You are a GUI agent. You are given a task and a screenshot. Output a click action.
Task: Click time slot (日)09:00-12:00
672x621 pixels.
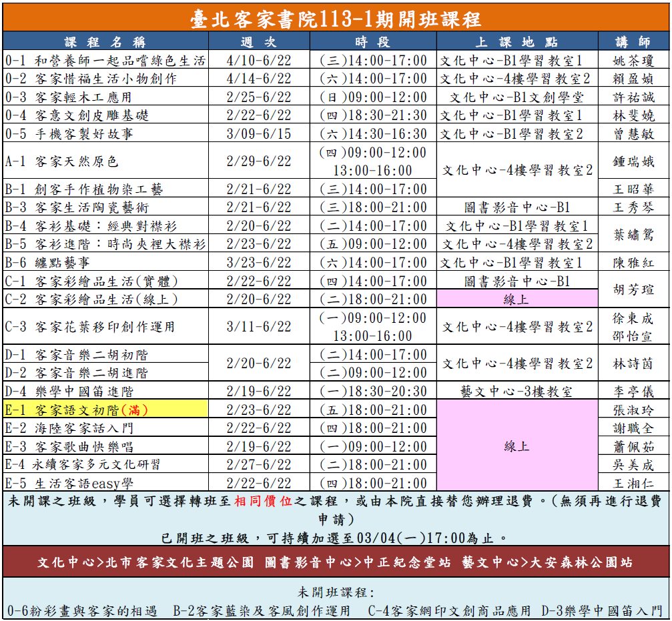373,97
